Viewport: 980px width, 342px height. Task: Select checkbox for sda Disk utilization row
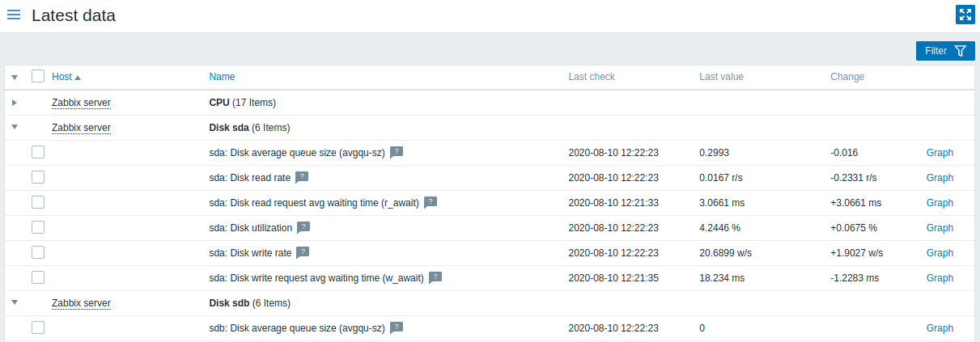[x=38, y=227]
